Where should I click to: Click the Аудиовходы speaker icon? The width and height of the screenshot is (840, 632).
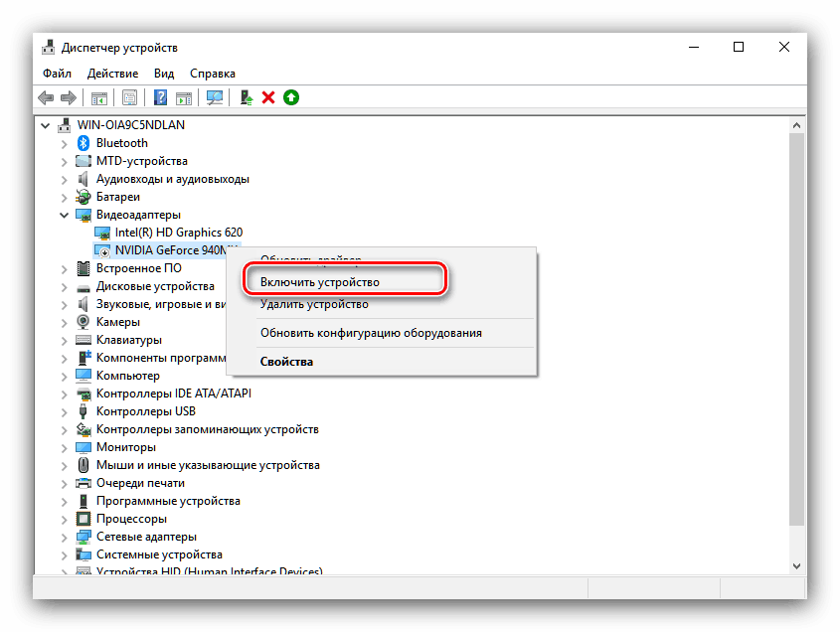[x=84, y=179]
